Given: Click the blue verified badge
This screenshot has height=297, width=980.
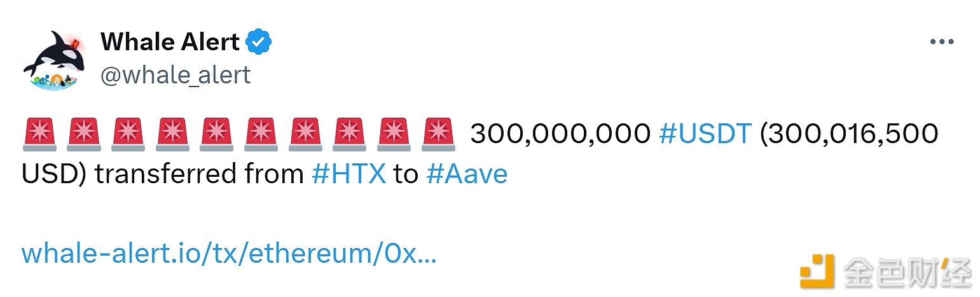Looking at the screenshot, I should coord(259,42).
